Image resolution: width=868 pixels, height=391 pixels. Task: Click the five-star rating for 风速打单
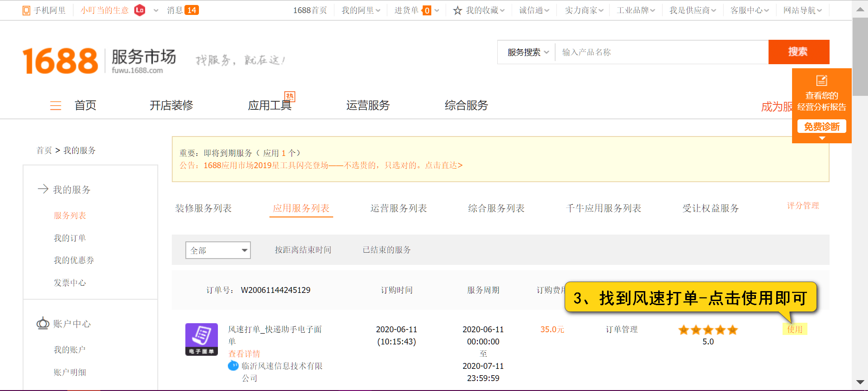pos(708,330)
